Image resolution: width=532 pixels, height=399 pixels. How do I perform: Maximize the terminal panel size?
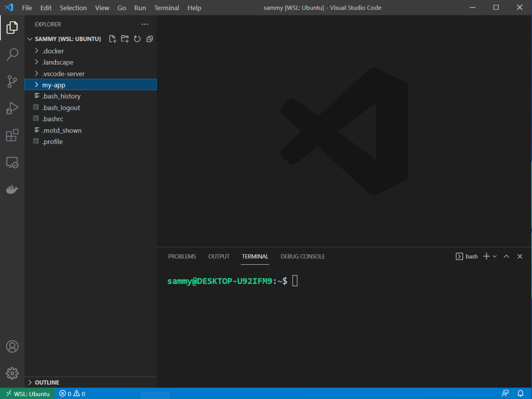506,256
